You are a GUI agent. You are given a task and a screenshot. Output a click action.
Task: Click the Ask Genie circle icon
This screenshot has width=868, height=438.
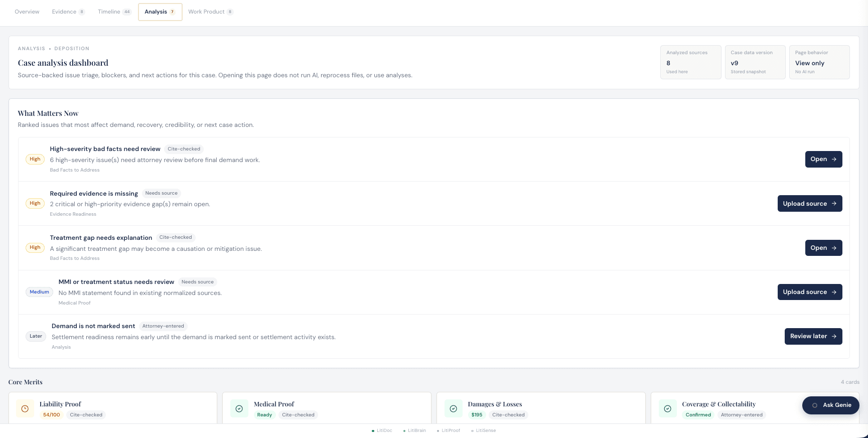coord(815,405)
